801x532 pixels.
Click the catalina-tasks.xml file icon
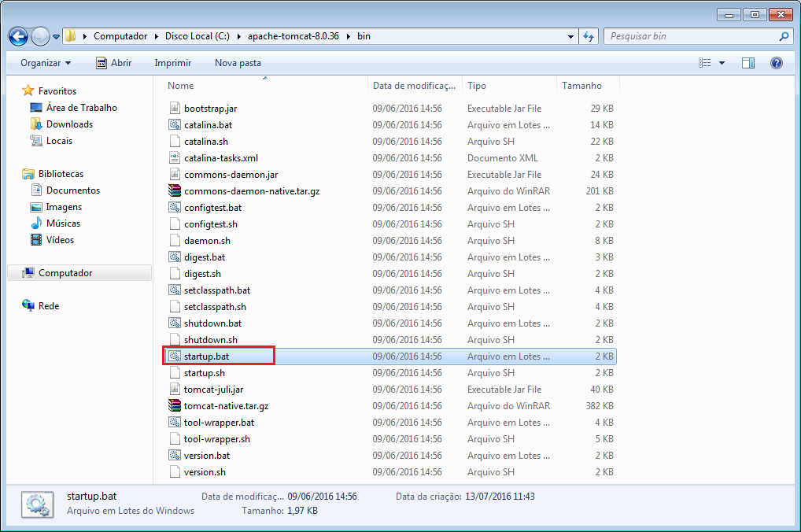(175, 158)
